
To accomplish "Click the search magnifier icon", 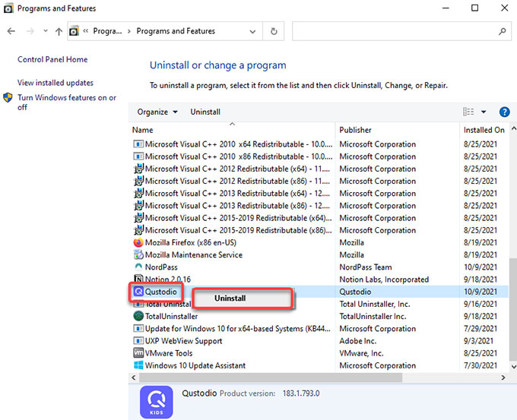I will coord(502,31).
